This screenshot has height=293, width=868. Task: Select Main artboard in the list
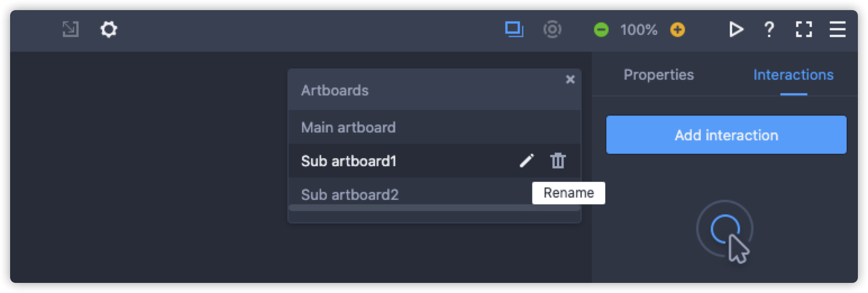[x=435, y=127]
